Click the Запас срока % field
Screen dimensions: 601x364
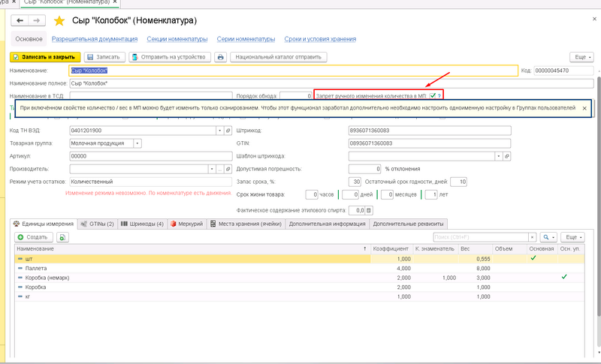(355, 182)
